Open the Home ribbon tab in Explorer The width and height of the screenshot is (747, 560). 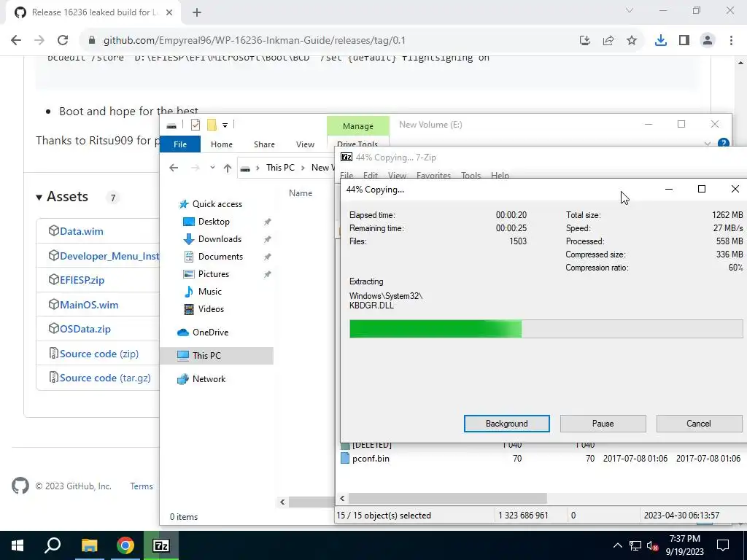[222, 144]
